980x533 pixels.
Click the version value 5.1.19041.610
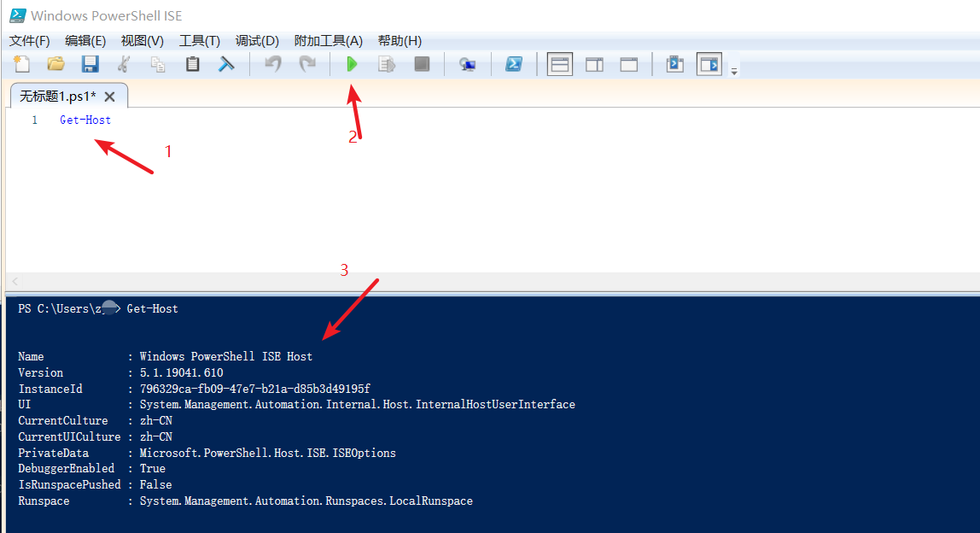pyautogui.click(x=181, y=373)
